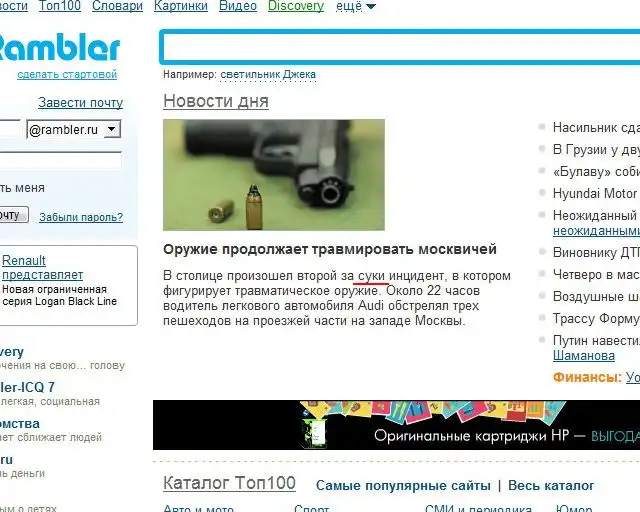The width and height of the screenshot is (640, 512).
Task: Select Видео in the top bar
Action: (x=238, y=6)
